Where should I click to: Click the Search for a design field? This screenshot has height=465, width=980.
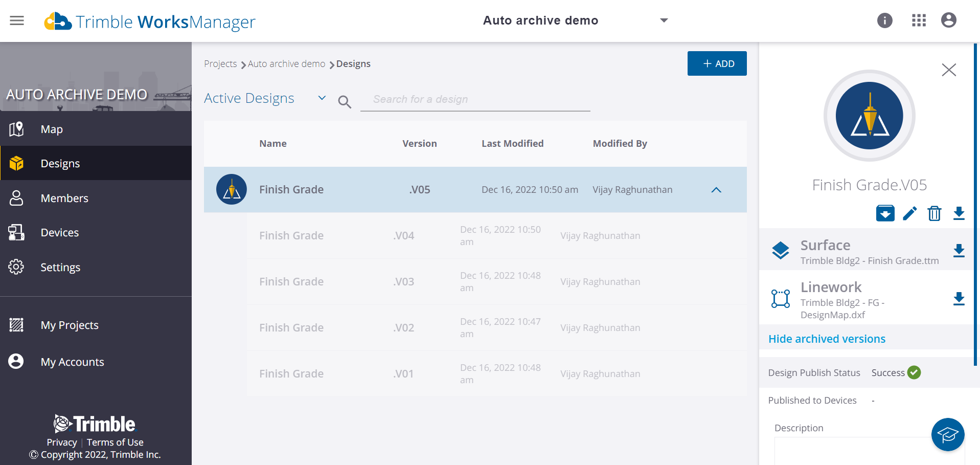tap(474, 99)
